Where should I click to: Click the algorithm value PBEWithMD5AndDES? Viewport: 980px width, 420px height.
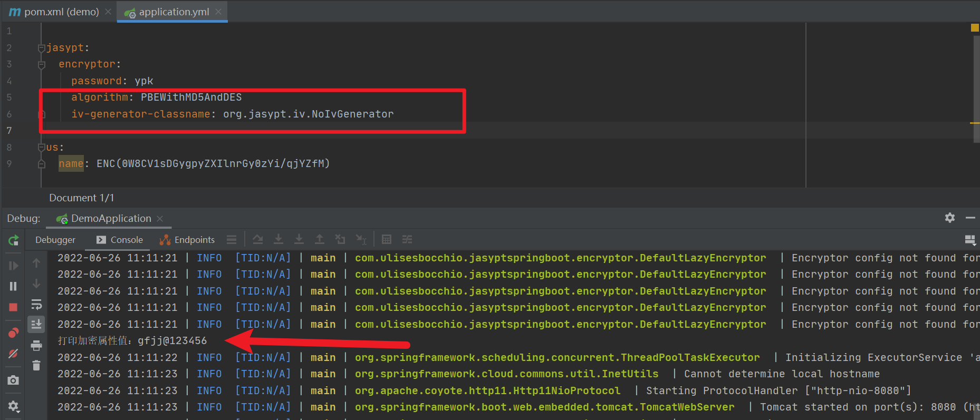(x=191, y=97)
